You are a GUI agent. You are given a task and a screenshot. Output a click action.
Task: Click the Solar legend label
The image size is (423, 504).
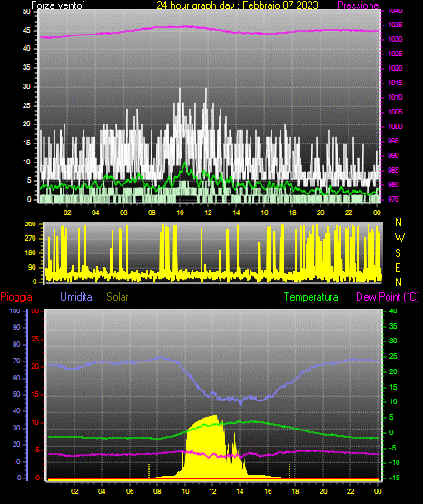pyautogui.click(x=117, y=297)
